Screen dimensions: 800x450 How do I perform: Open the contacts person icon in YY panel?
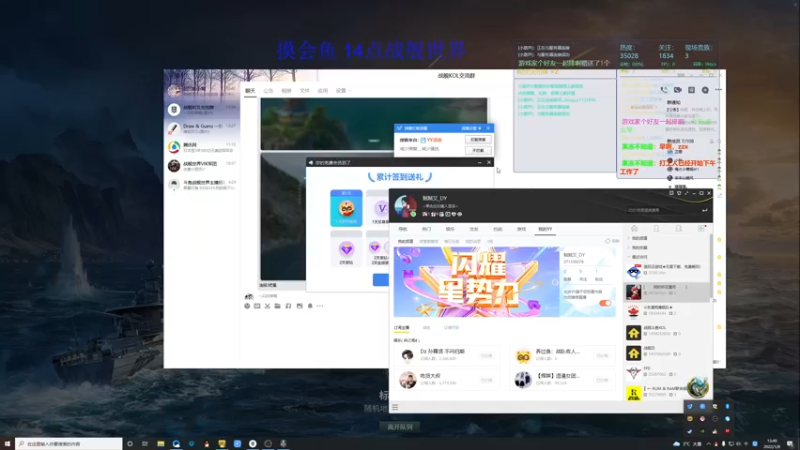coord(657,229)
